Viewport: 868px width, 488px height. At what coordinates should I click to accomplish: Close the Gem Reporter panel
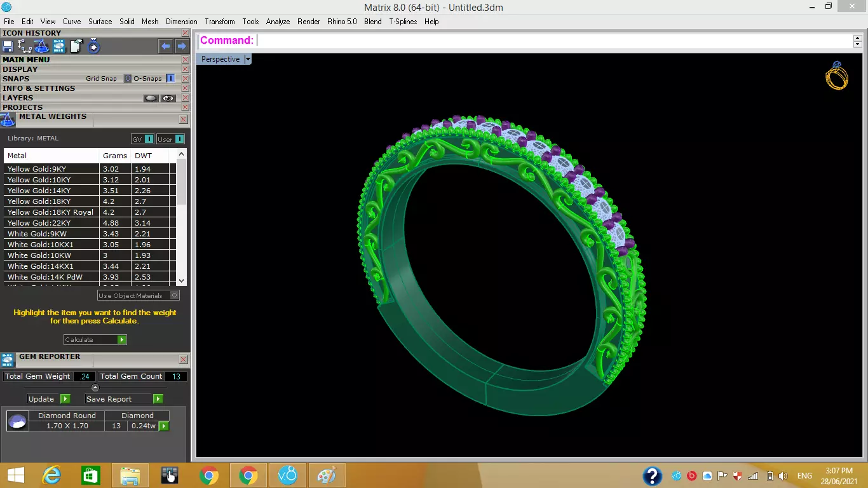point(183,360)
